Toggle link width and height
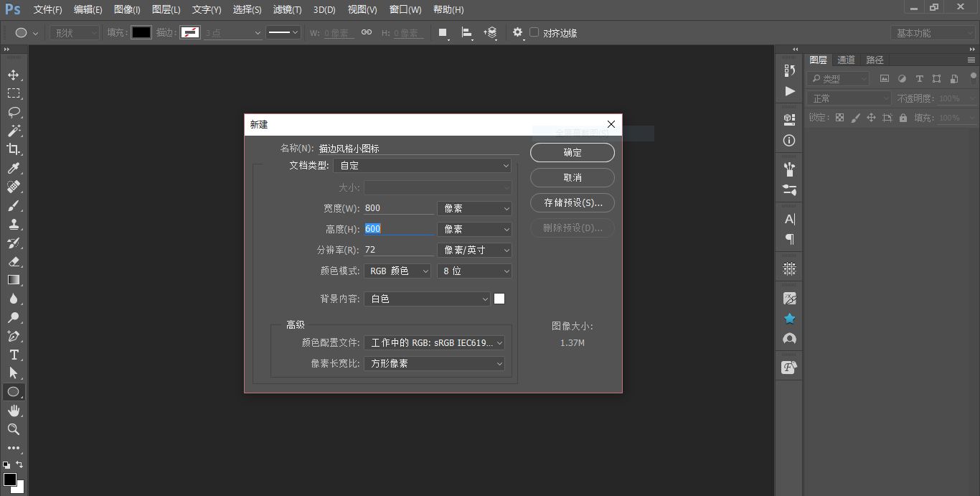980x496 pixels. [x=366, y=33]
